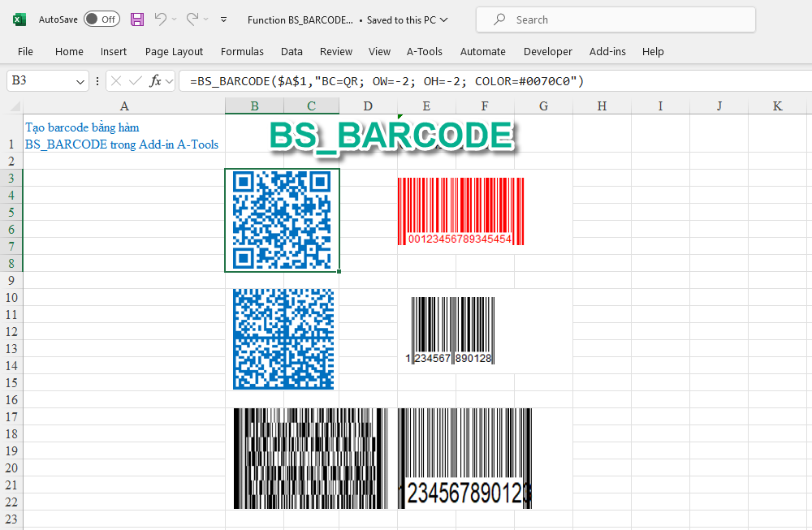The width and height of the screenshot is (812, 530).
Task: Click the Enter checkmark formula icon
Action: click(x=135, y=81)
